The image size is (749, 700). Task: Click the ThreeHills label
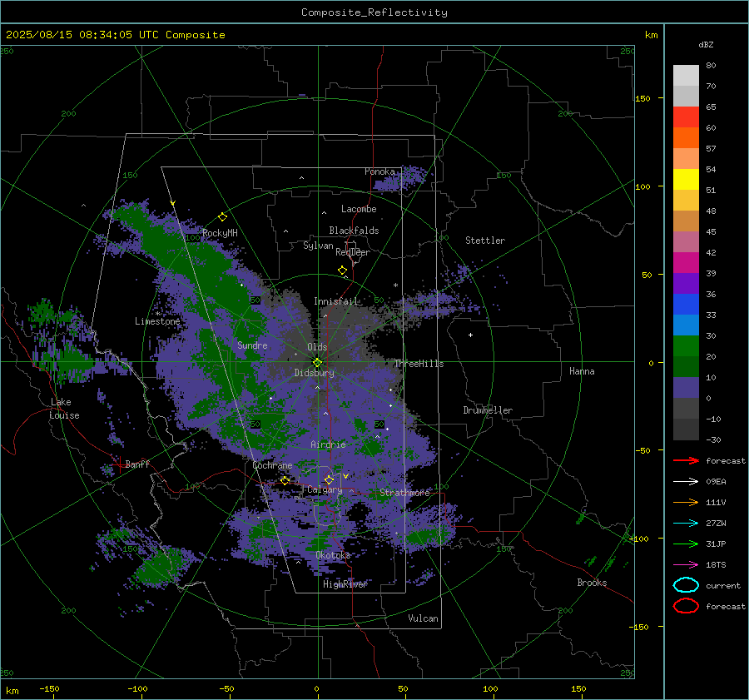(419, 364)
